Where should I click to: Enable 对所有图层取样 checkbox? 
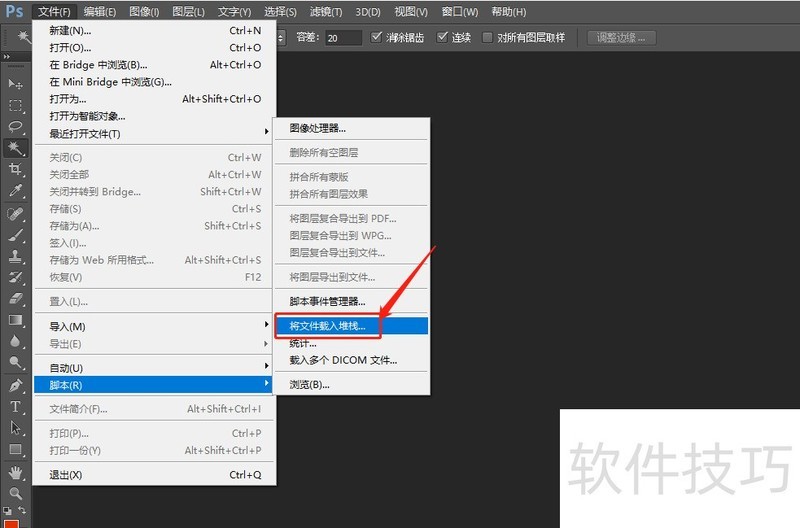coord(487,37)
